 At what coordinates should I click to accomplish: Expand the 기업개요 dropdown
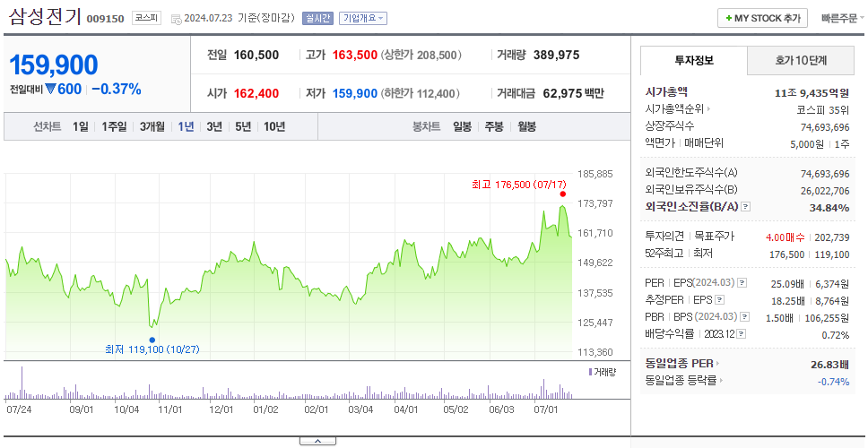click(x=362, y=18)
